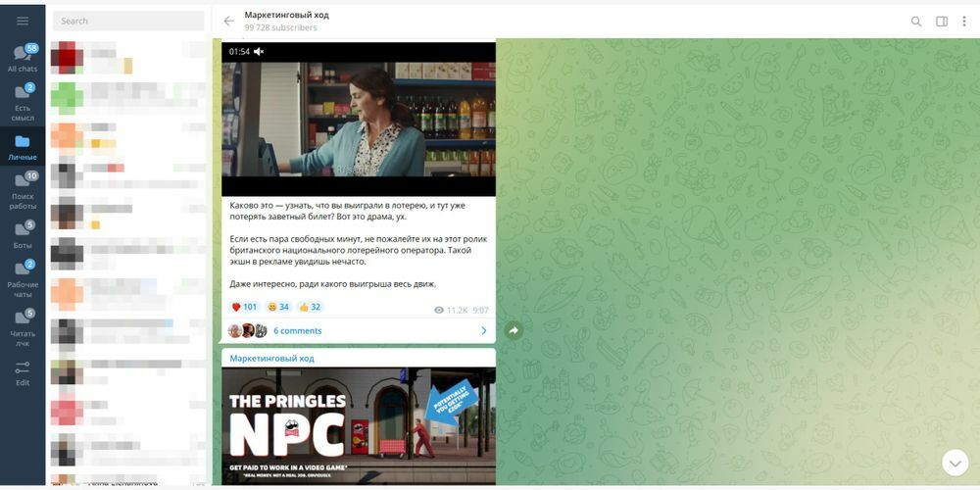Add the smiley 34 reaction
The height and width of the screenshot is (490, 980).
pos(278,307)
